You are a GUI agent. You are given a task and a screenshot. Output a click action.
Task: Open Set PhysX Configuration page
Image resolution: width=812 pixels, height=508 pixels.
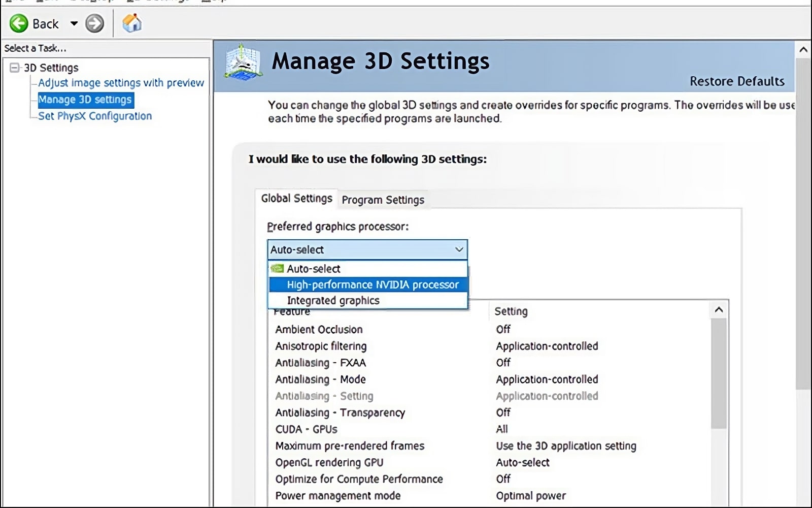tap(95, 116)
